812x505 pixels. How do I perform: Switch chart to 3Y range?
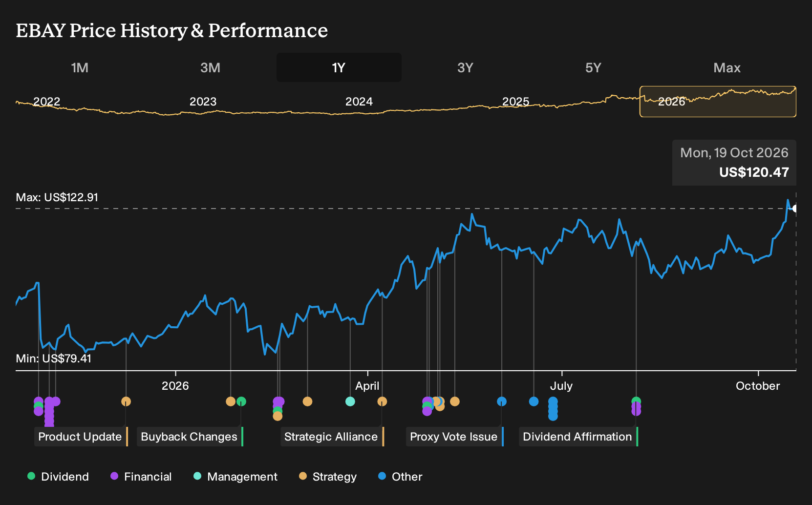point(465,67)
